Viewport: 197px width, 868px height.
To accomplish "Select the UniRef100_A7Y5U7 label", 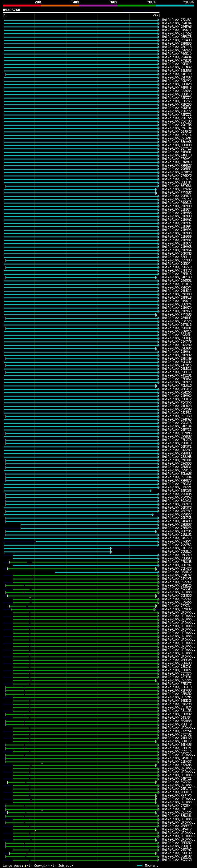I will (x=177, y=193).
